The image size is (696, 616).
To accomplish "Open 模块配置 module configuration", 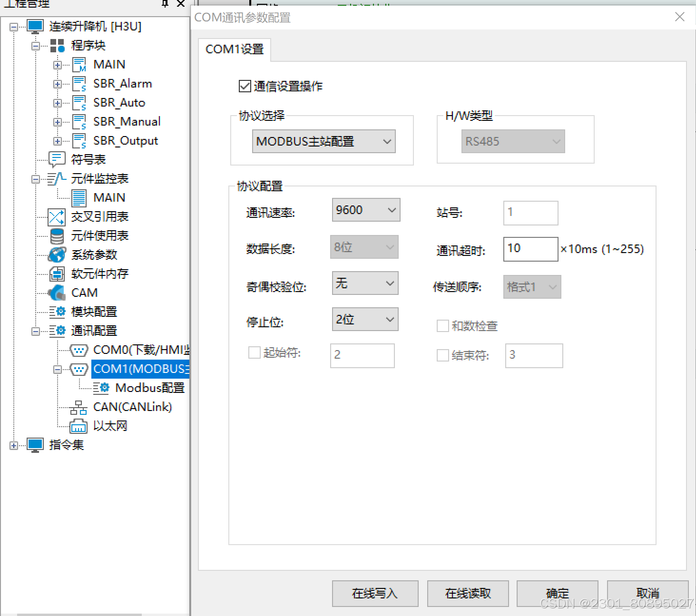I will 93,312.
